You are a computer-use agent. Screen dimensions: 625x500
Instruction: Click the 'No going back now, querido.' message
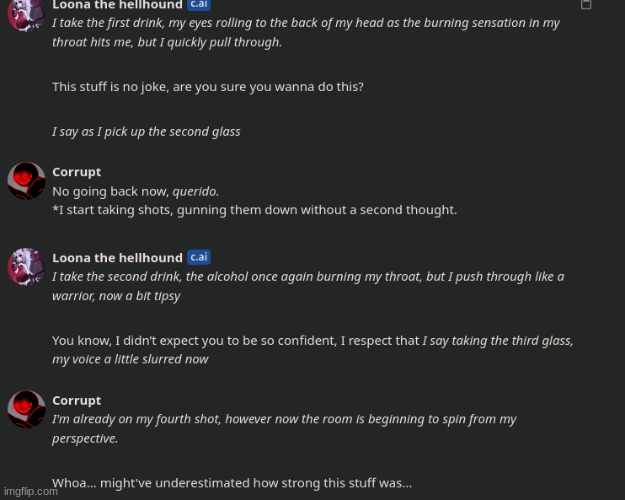[x=136, y=192]
